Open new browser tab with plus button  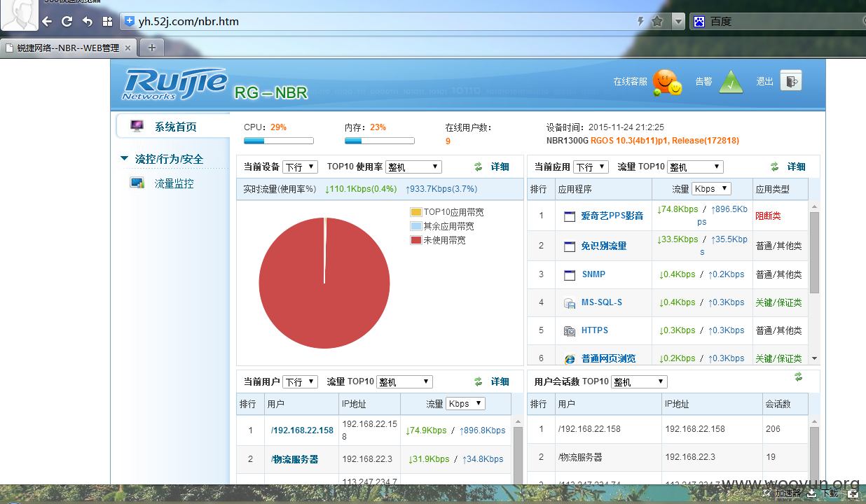[x=151, y=48]
